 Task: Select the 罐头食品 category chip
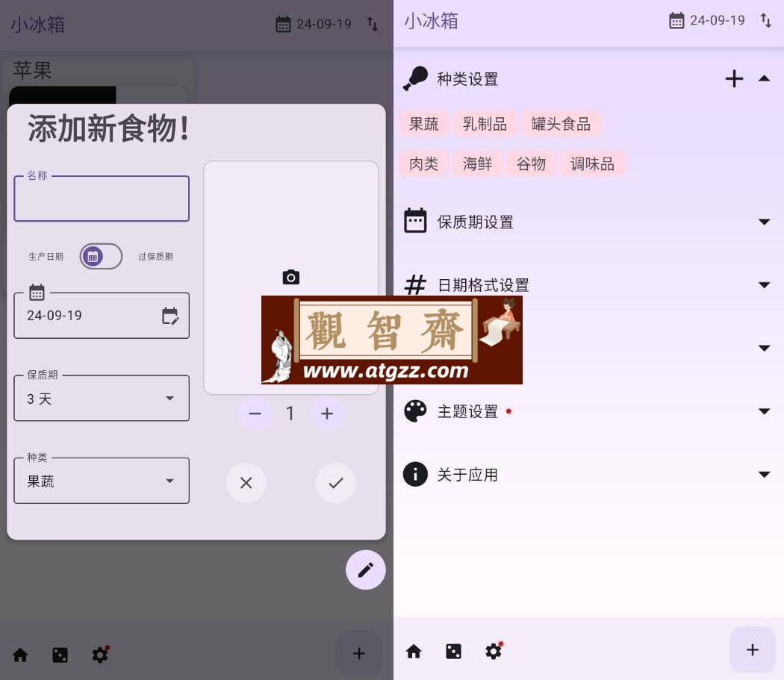click(x=561, y=124)
